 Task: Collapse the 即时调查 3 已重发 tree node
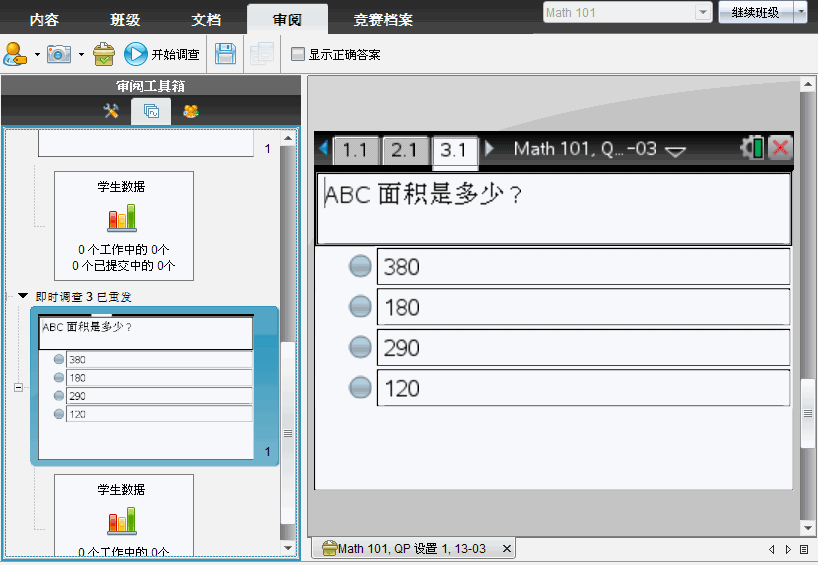coord(23,296)
